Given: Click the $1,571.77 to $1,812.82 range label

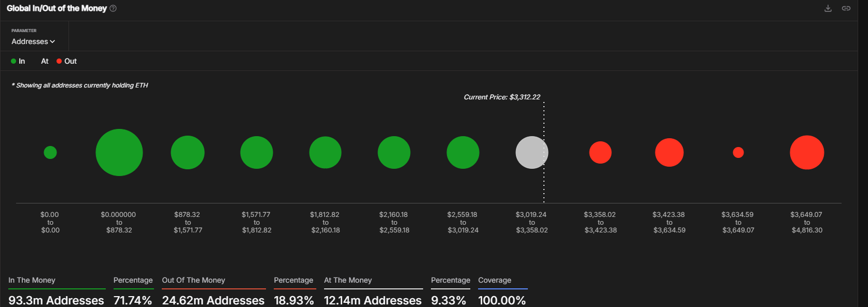Looking at the screenshot, I should [257, 222].
